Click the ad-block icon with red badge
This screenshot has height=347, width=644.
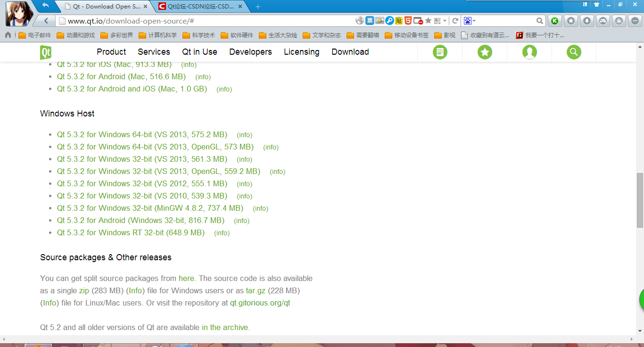tap(418, 21)
